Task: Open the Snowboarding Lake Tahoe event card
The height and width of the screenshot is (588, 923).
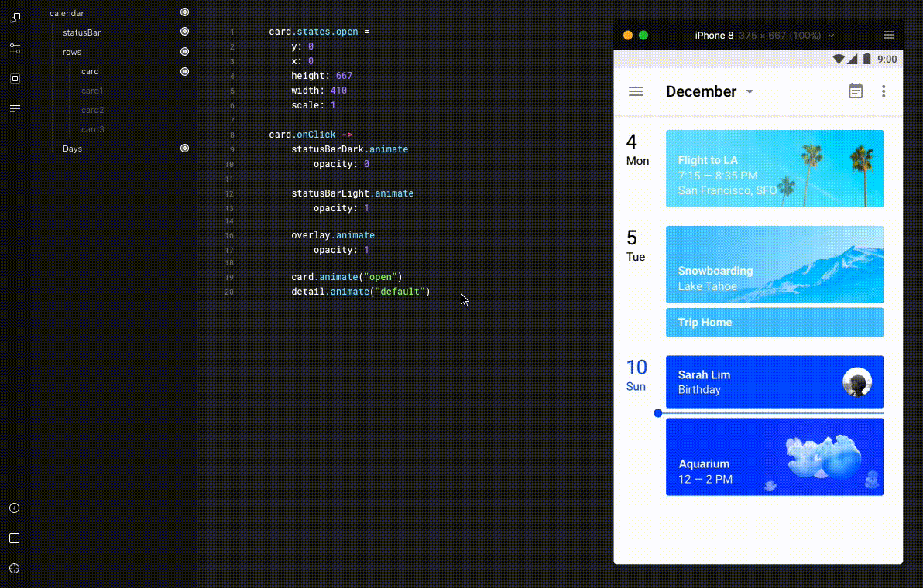Action: pos(774,265)
